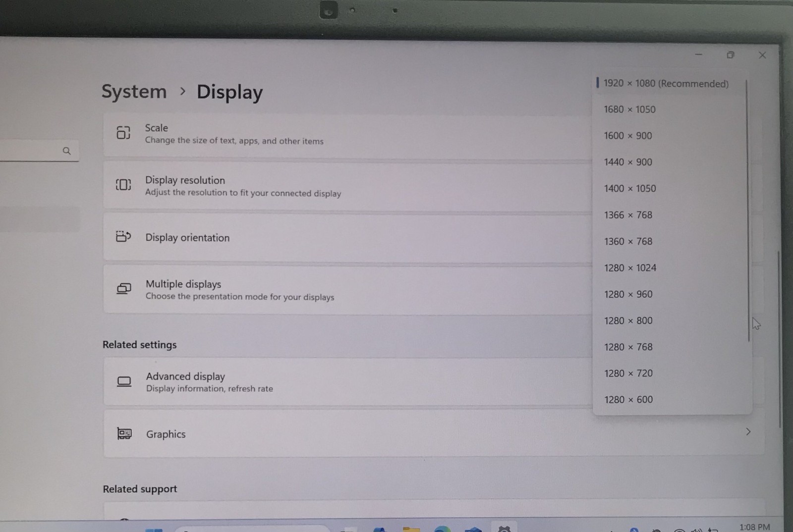The width and height of the screenshot is (793, 532).
Task: Choose 1280 × 768 resolution entry
Action: (628, 347)
